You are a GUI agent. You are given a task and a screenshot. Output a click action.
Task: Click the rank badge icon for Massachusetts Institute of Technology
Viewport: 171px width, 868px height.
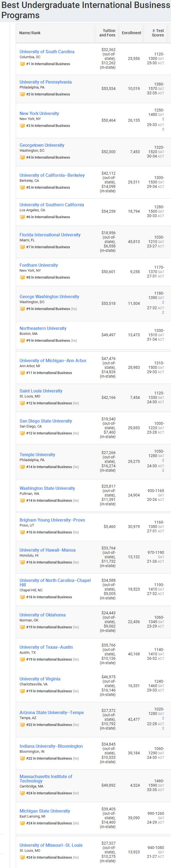22,793
